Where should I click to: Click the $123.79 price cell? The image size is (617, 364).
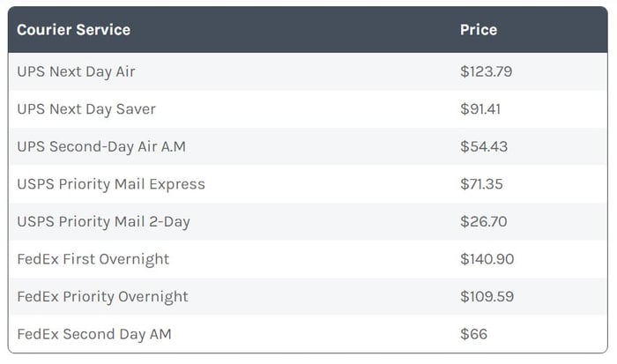click(486, 71)
